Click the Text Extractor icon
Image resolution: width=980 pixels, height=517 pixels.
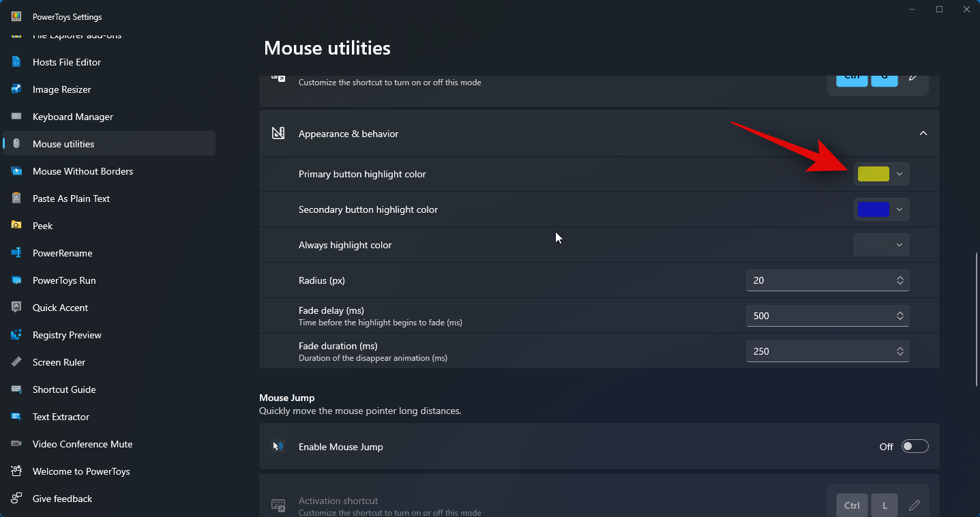pos(17,417)
